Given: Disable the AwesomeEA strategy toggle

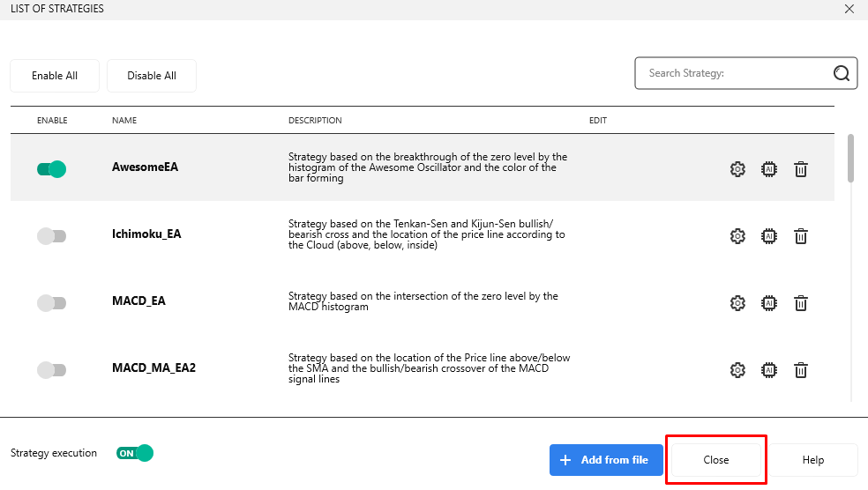Looking at the screenshot, I should tap(51, 169).
